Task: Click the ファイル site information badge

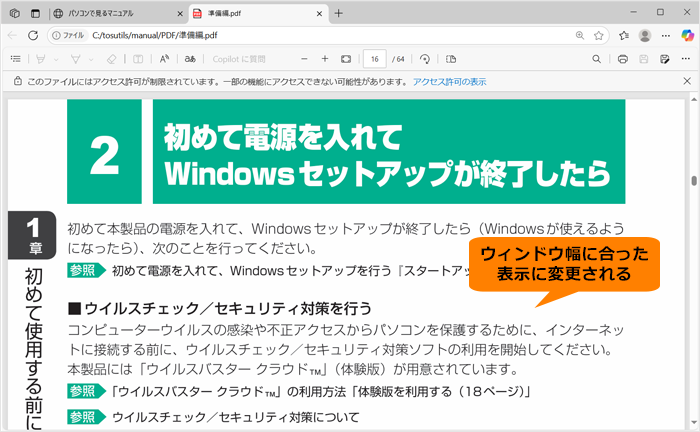Action: pyautogui.click(x=69, y=35)
